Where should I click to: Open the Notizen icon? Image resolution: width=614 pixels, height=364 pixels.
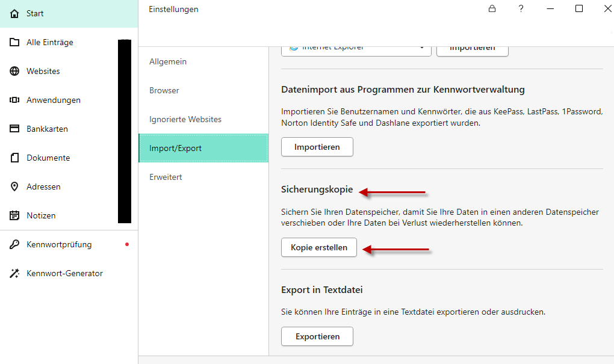click(x=15, y=215)
